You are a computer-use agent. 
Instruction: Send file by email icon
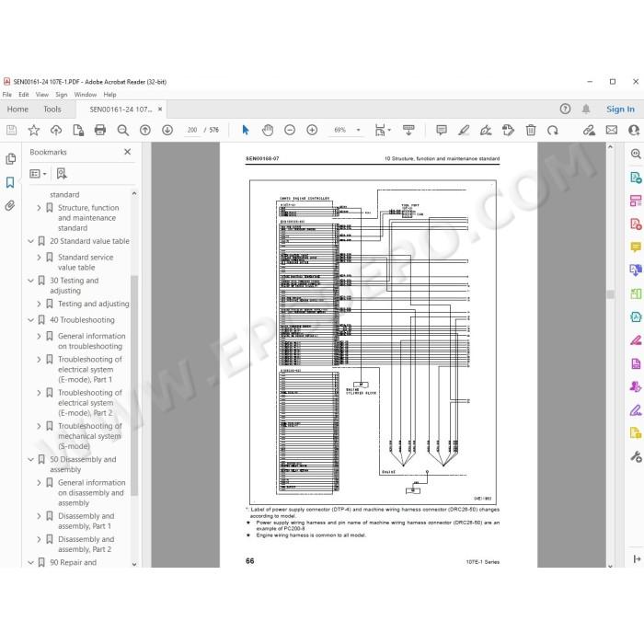click(612, 131)
